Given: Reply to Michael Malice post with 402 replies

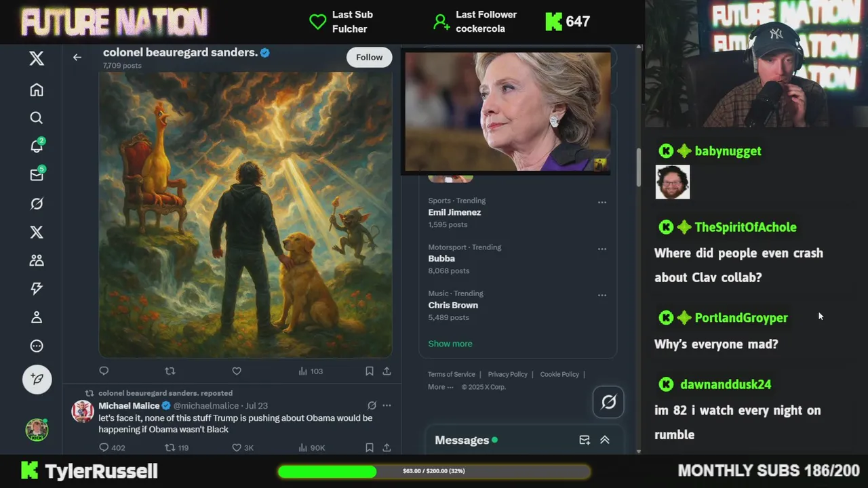Looking at the screenshot, I should 112,447.
